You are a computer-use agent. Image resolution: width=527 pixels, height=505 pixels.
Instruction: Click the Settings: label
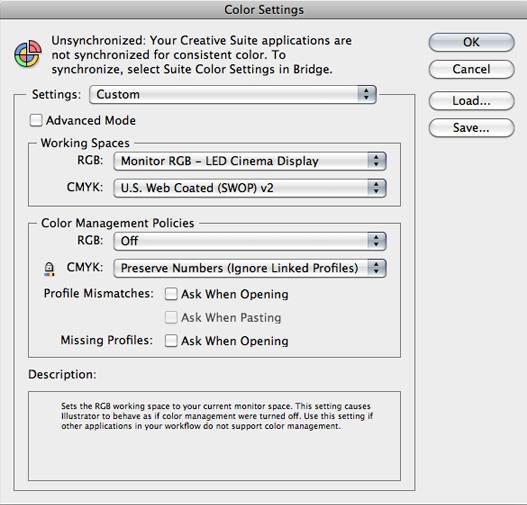pyautogui.click(x=56, y=94)
